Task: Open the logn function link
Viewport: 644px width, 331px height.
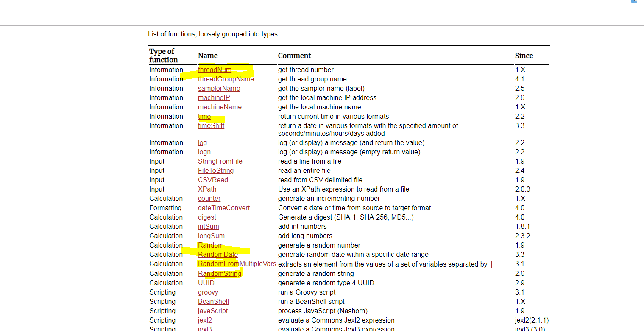Action: [204, 152]
